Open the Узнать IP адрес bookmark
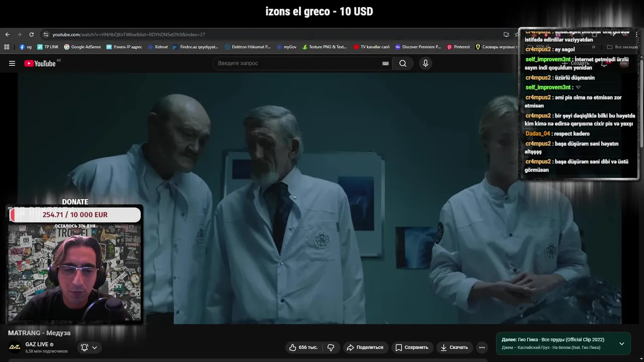The height and width of the screenshot is (362, 644). tap(124, 47)
